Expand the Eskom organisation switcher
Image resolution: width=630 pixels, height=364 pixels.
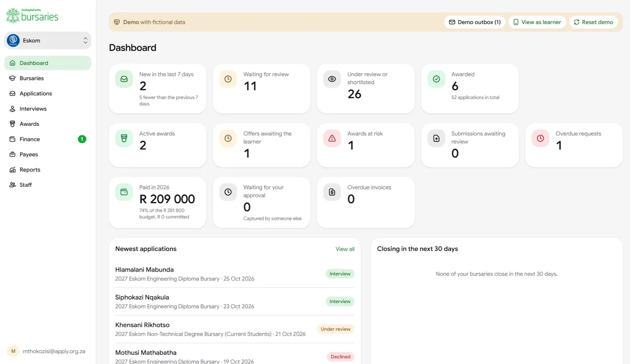coord(48,40)
